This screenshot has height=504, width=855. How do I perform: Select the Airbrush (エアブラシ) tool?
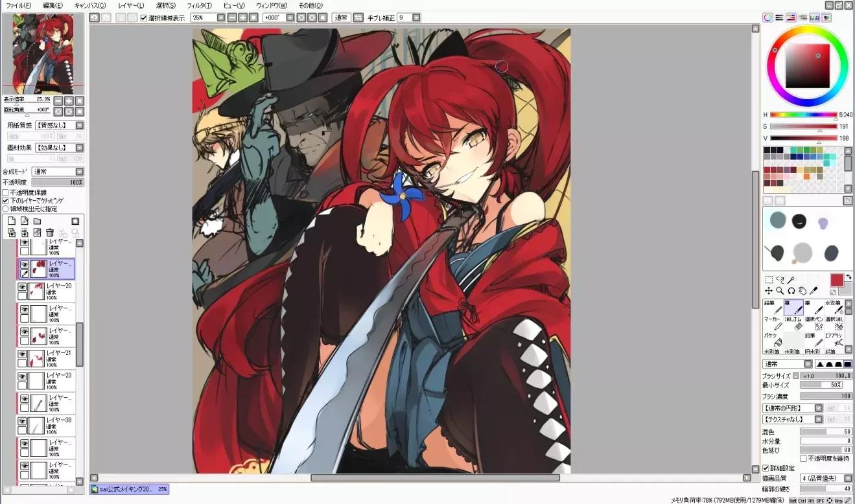click(837, 339)
